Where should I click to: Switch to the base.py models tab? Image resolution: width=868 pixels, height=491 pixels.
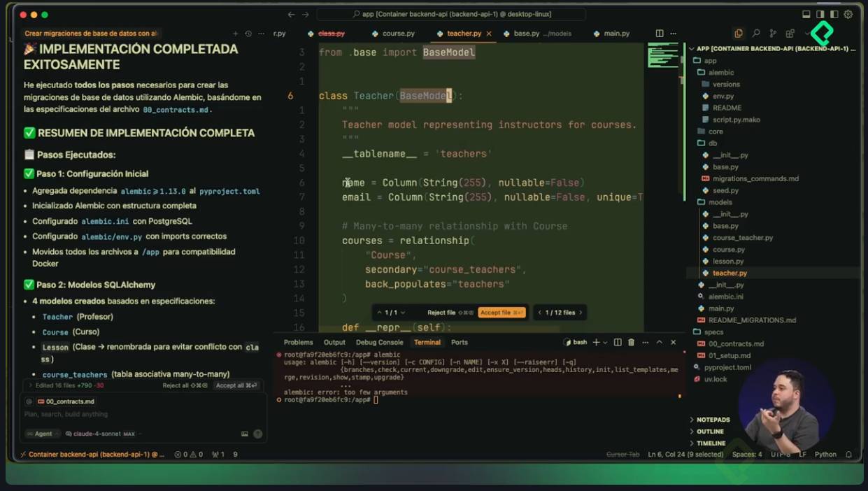point(537,34)
